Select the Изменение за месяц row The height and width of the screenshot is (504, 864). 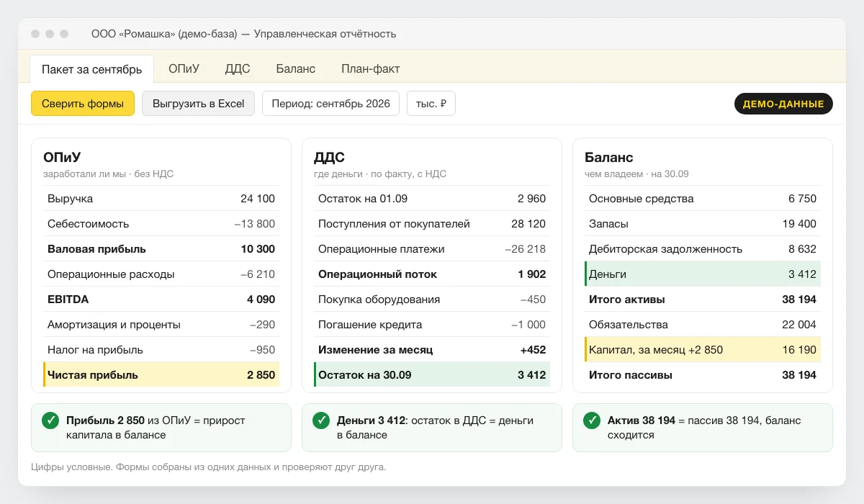click(x=432, y=350)
